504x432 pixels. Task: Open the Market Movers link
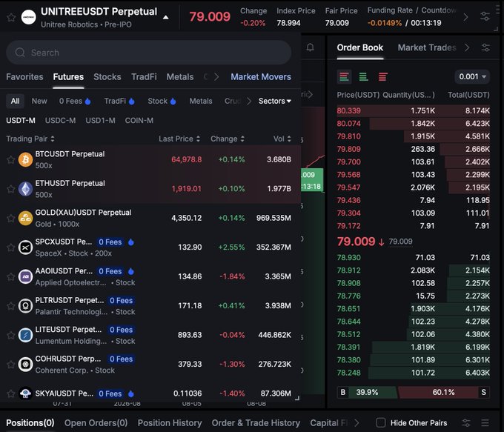click(x=261, y=77)
